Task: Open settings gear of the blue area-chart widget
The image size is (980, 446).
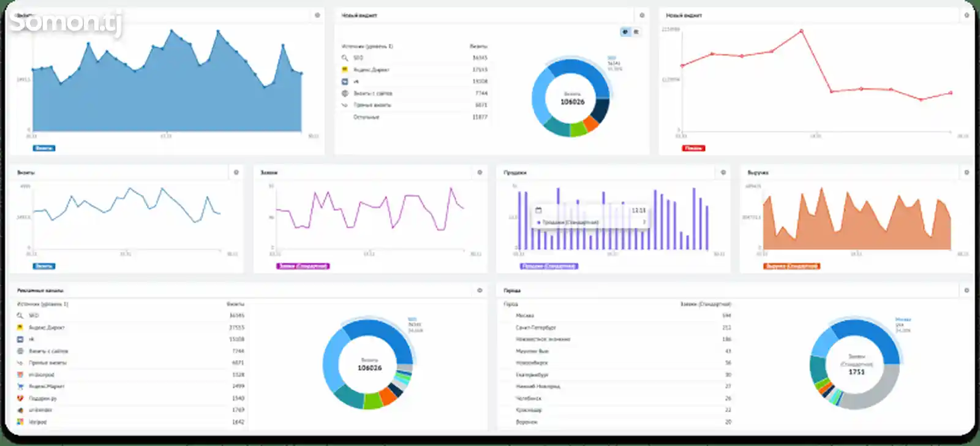Action: [317, 15]
